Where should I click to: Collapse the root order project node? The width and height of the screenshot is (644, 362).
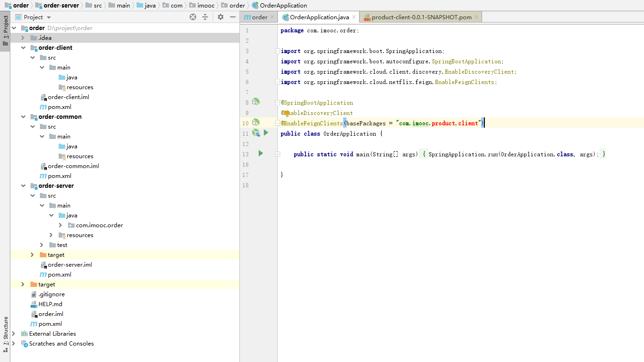tap(13, 28)
